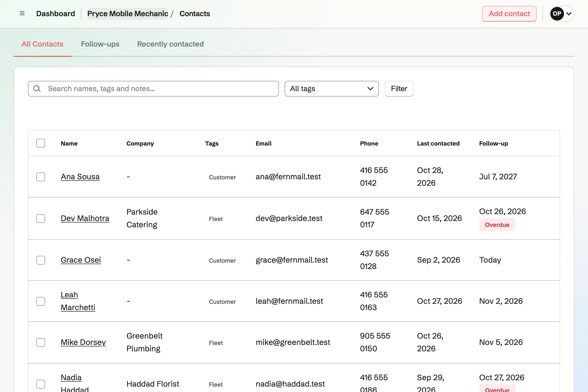Open the hamburger navigation menu

pyautogui.click(x=22, y=13)
